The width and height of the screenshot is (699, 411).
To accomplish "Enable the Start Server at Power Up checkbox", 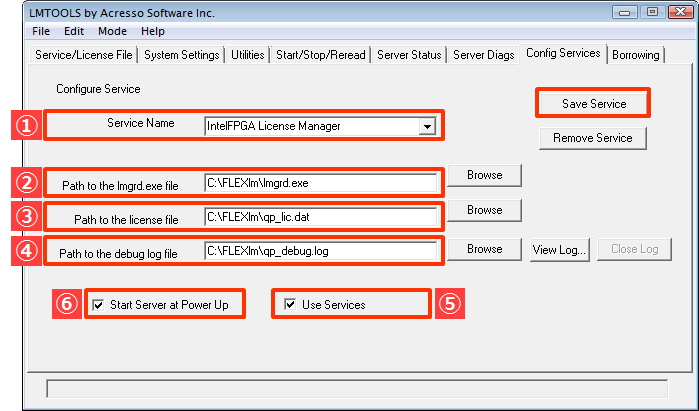I will pyautogui.click(x=98, y=305).
